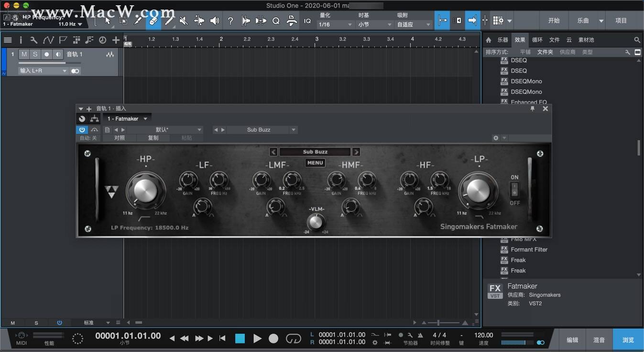Click the sidechain icon next to bypass
The image size is (644, 352).
pos(94,130)
